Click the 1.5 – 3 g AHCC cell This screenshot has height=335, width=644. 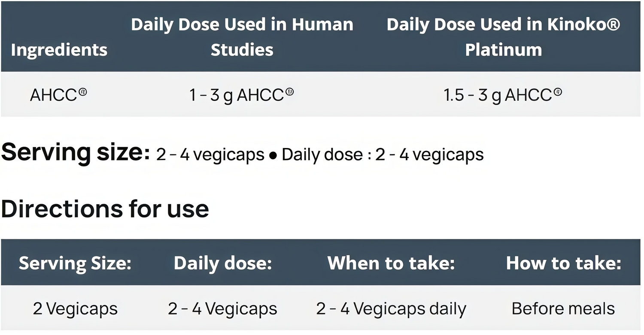503,95
